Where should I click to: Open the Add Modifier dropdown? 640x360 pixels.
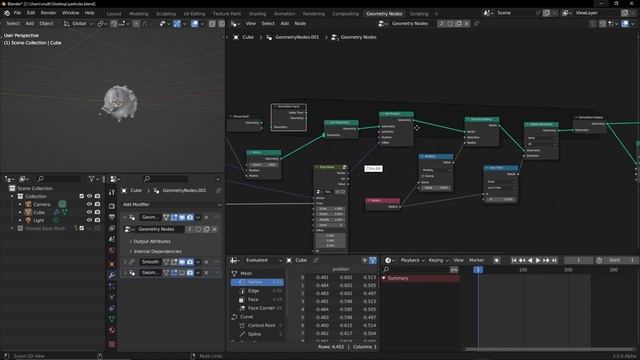pyautogui.click(x=171, y=204)
